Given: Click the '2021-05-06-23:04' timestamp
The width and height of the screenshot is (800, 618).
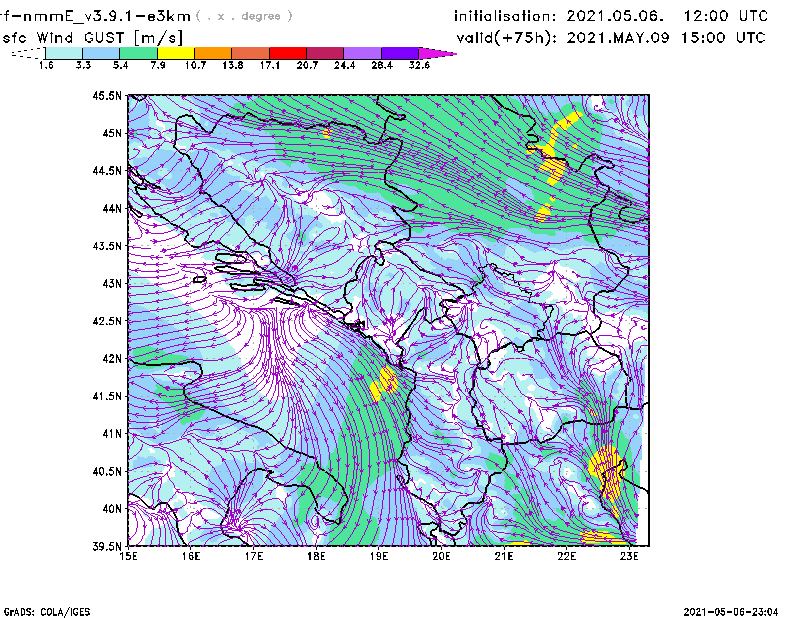Looking at the screenshot, I should [x=731, y=612].
